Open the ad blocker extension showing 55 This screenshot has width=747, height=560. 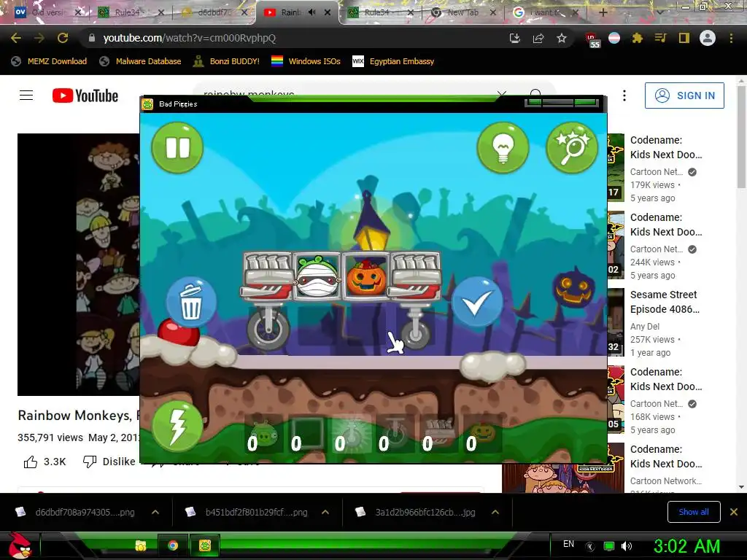592,40
